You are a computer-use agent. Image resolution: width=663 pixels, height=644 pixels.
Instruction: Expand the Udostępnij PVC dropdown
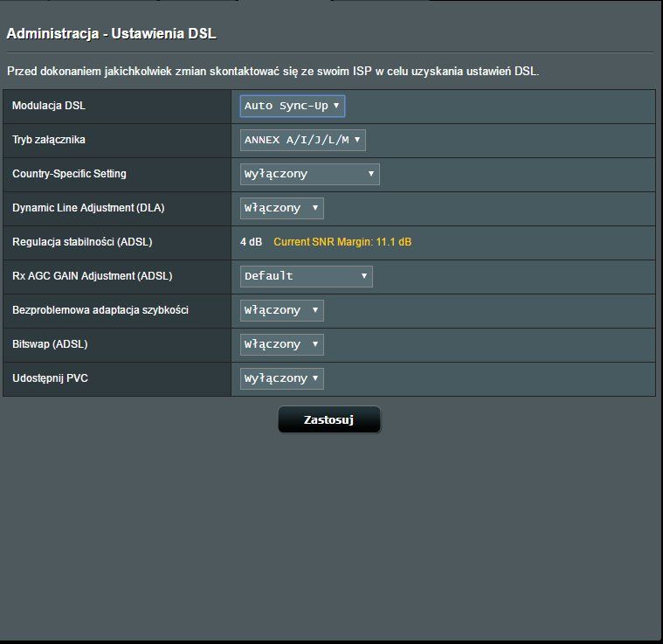pyautogui.click(x=281, y=378)
